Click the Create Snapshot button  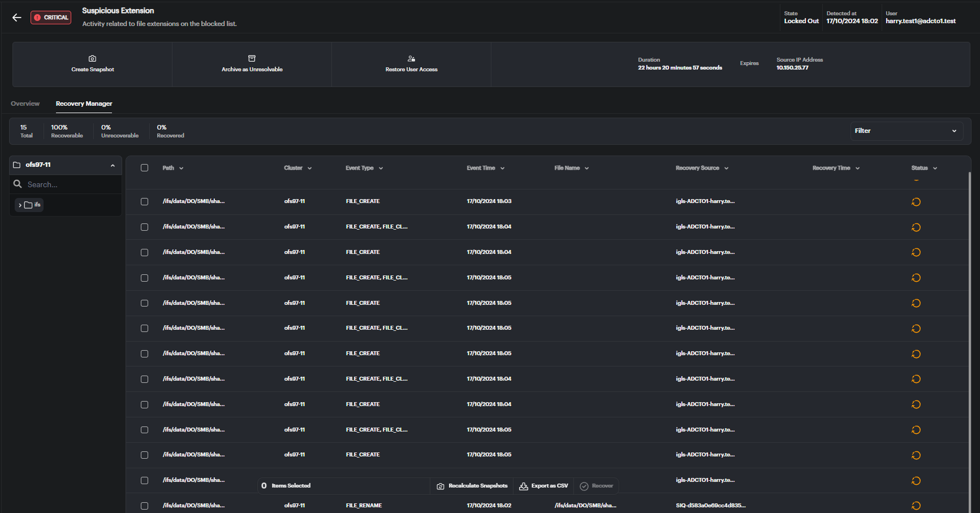tap(93, 64)
